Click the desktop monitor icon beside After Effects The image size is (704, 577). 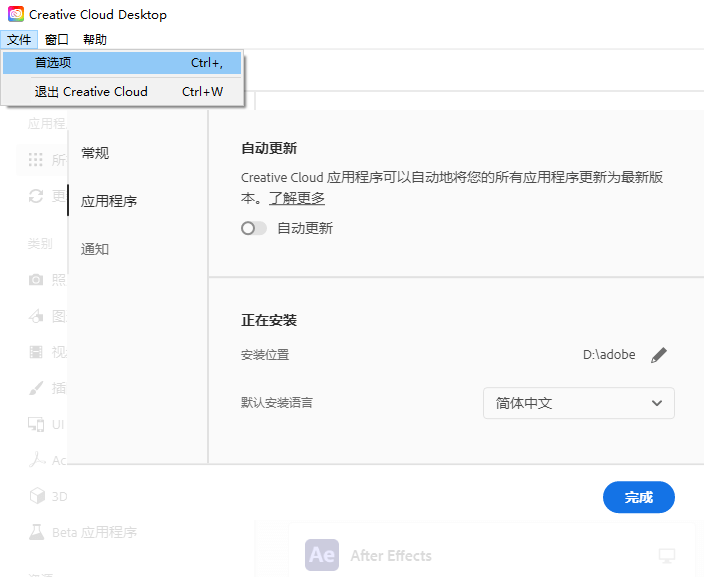667,555
